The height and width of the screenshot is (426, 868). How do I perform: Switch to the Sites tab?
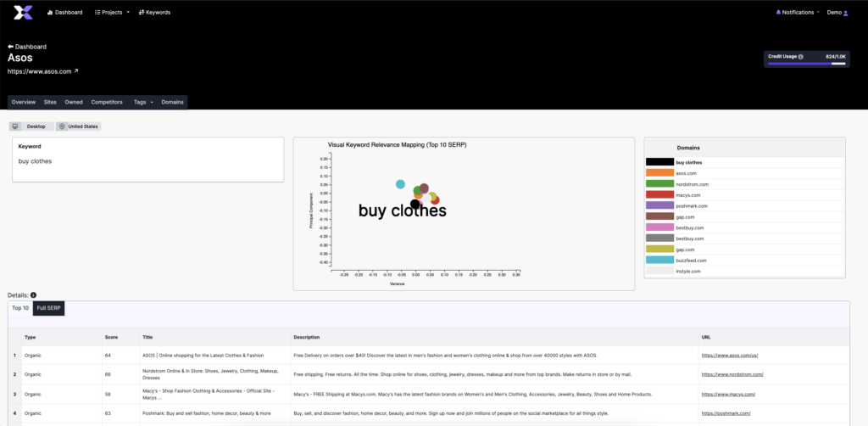50,103
